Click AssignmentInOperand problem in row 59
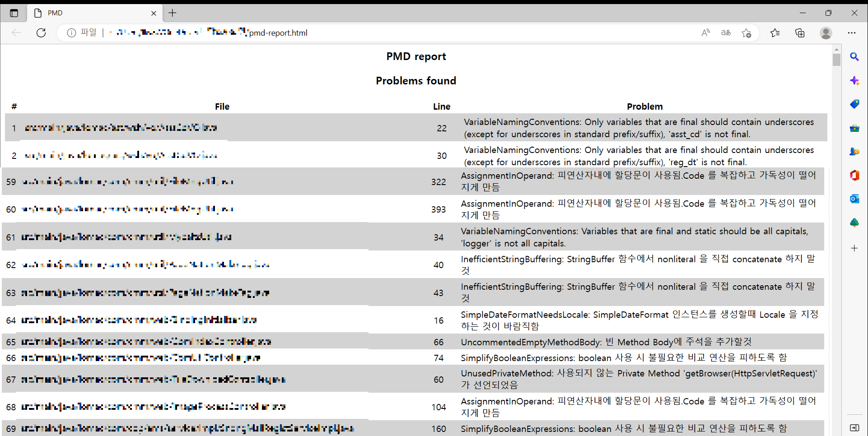 (638, 181)
